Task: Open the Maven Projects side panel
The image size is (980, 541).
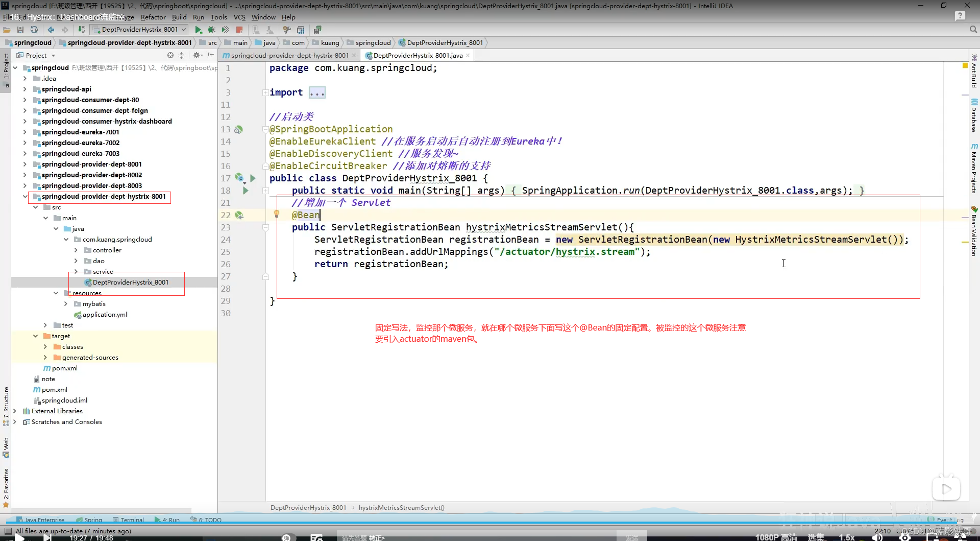Action: [x=974, y=169]
